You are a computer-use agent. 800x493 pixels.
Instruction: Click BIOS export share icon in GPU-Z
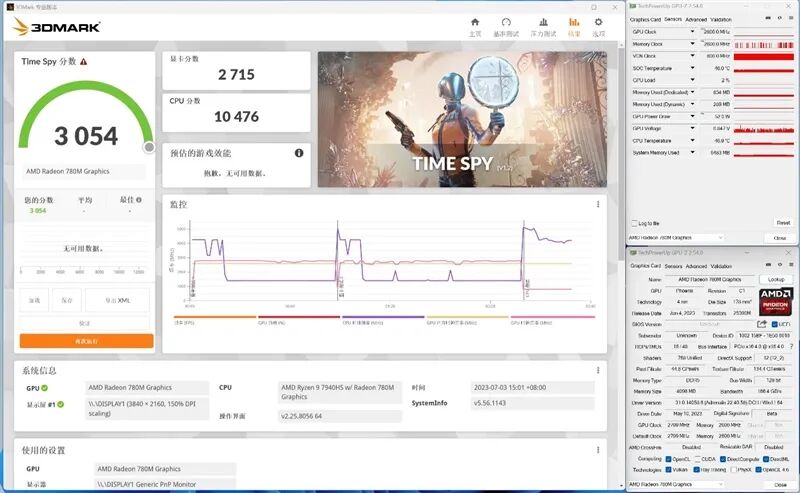pos(762,324)
